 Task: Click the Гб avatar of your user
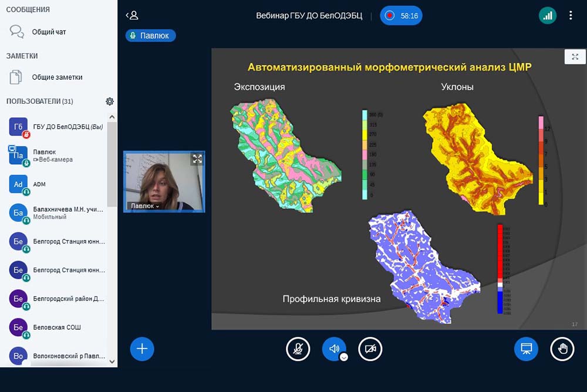(x=18, y=127)
